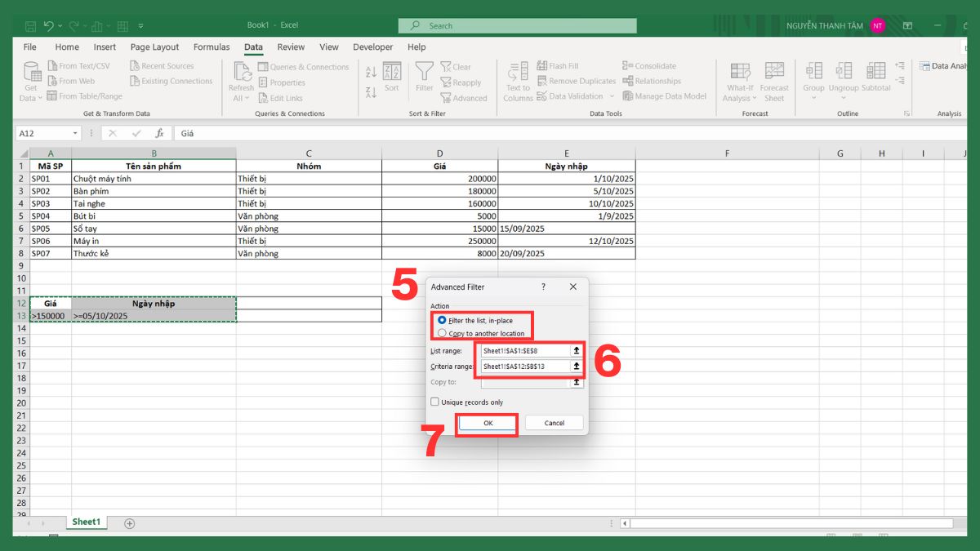Select the Sheet1 tab
The width and height of the screenshot is (980, 551).
[x=86, y=522]
